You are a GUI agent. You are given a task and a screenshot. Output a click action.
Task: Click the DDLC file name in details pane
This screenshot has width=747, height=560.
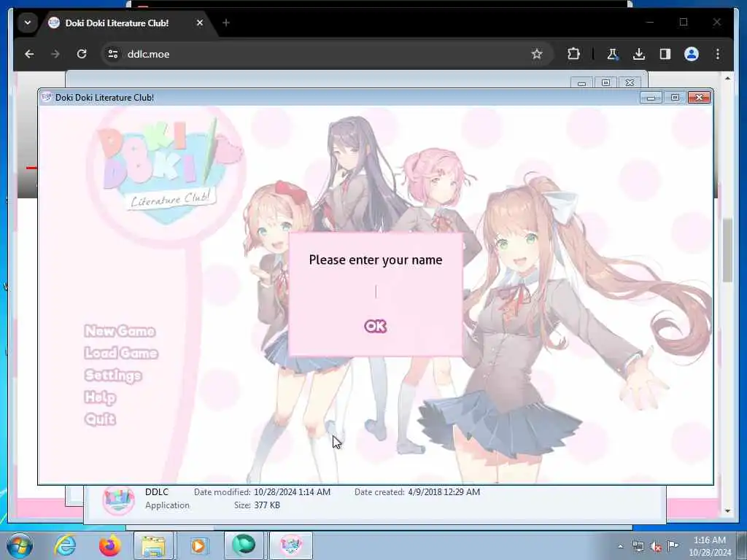click(157, 492)
